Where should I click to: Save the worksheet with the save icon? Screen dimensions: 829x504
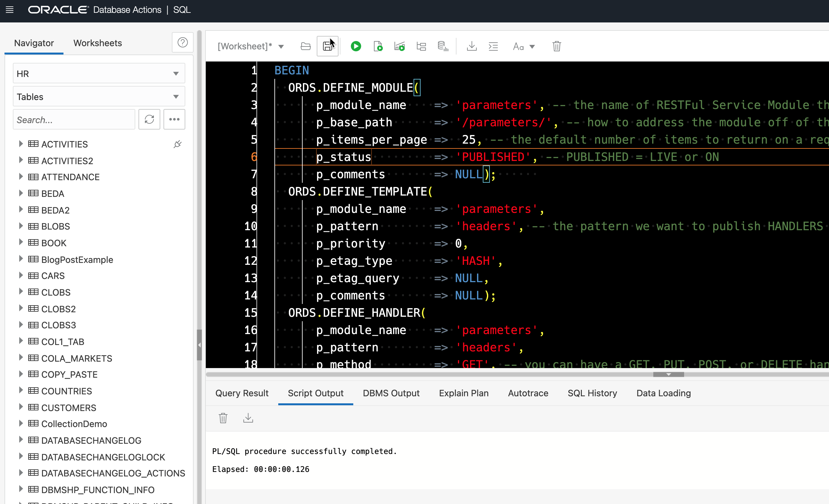pyautogui.click(x=328, y=46)
